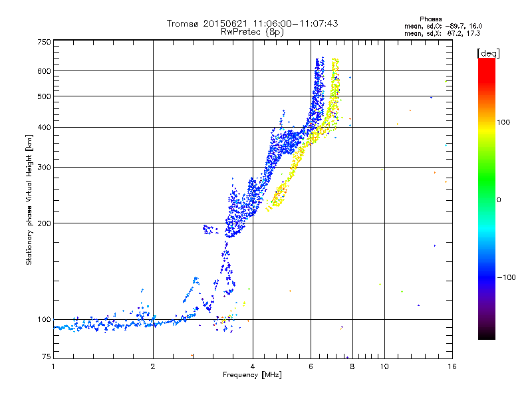Viewport: 532px width, 399px height.
Task: Click the x-axis tick label '6'
Action: 311,366
